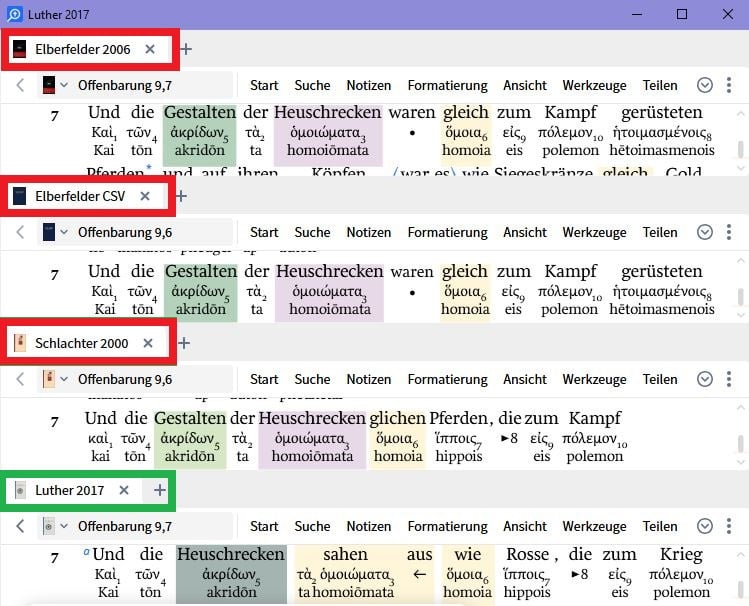Open Suche in Elberfelder CSV panel

point(312,233)
